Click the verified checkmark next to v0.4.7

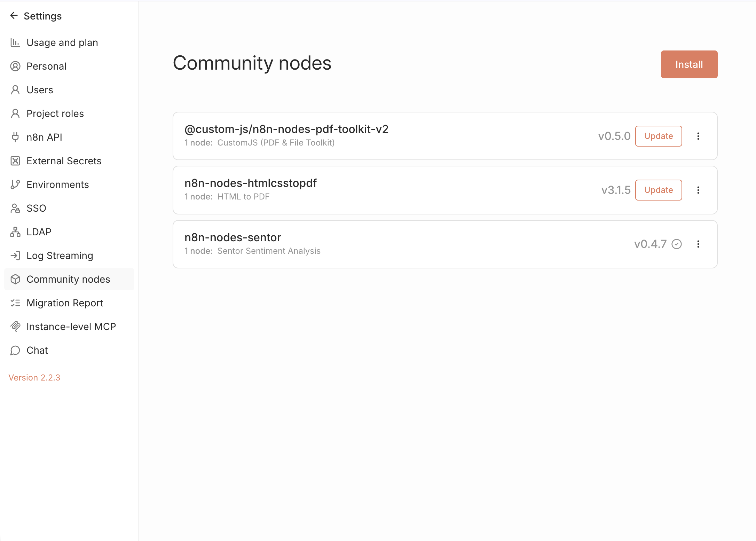[x=676, y=244]
